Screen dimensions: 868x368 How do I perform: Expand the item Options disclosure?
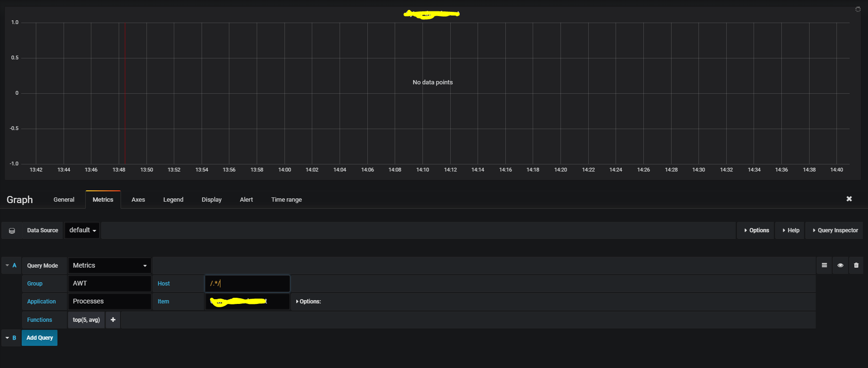point(308,302)
